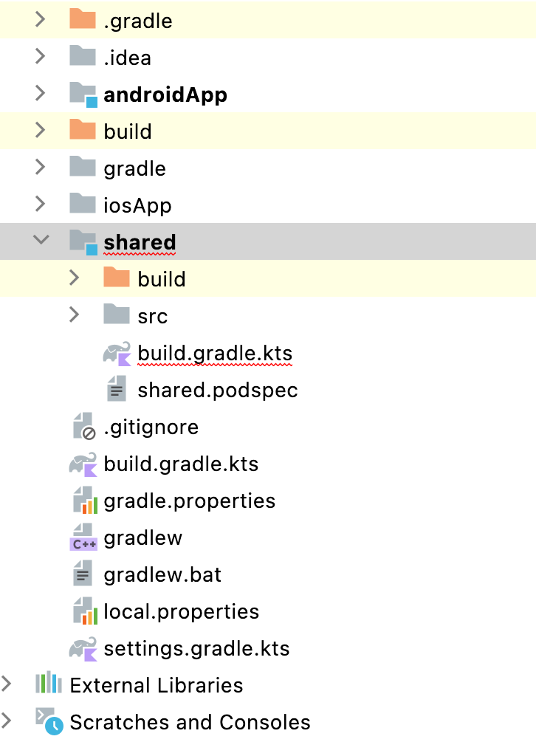Open the root build.gradle.kts file

[181, 465]
